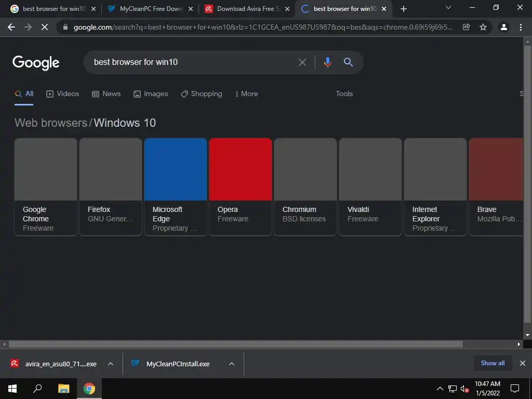Open the Brave browser card
Image resolution: width=532 pixels, height=399 pixels.
[496, 187]
